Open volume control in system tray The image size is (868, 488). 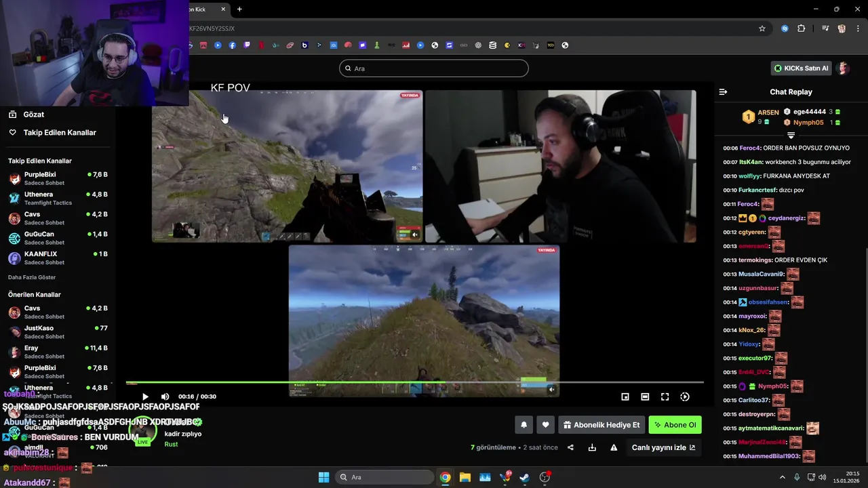(x=822, y=477)
